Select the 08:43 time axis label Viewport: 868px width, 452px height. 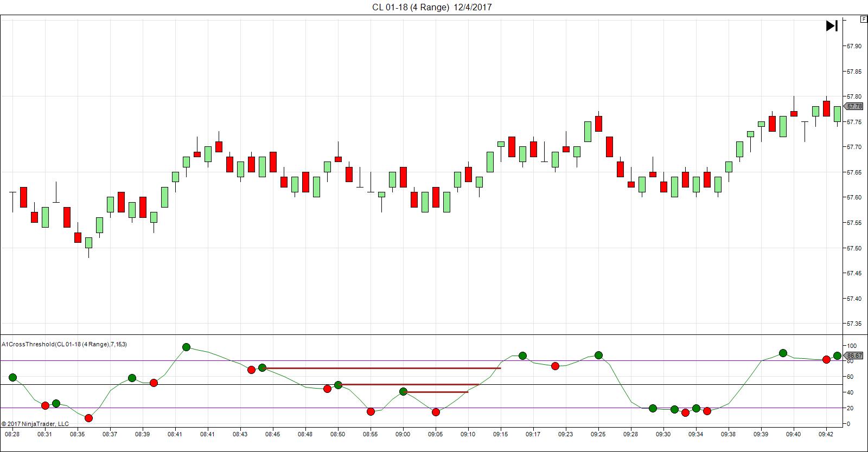[x=240, y=434]
